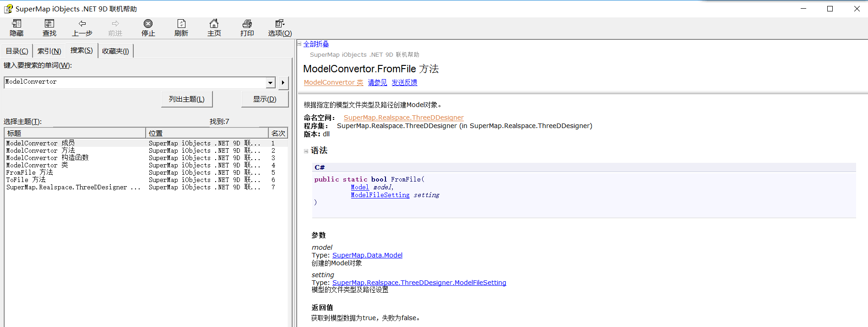Image resolution: width=868 pixels, height=327 pixels.
Task: Select the 'ModelConvertor 类' result row
Action: (x=146, y=165)
